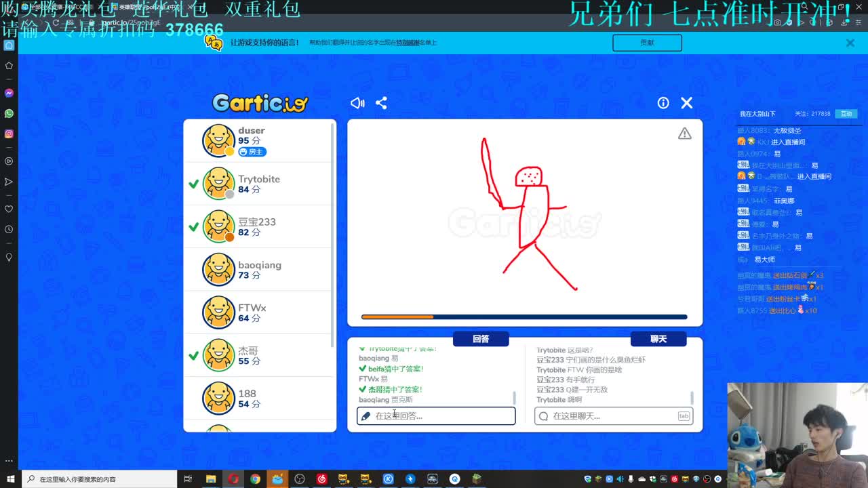Screen dimensions: 868x488
Task: Click the Windows taskbar search box
Action: coord(100,479)
